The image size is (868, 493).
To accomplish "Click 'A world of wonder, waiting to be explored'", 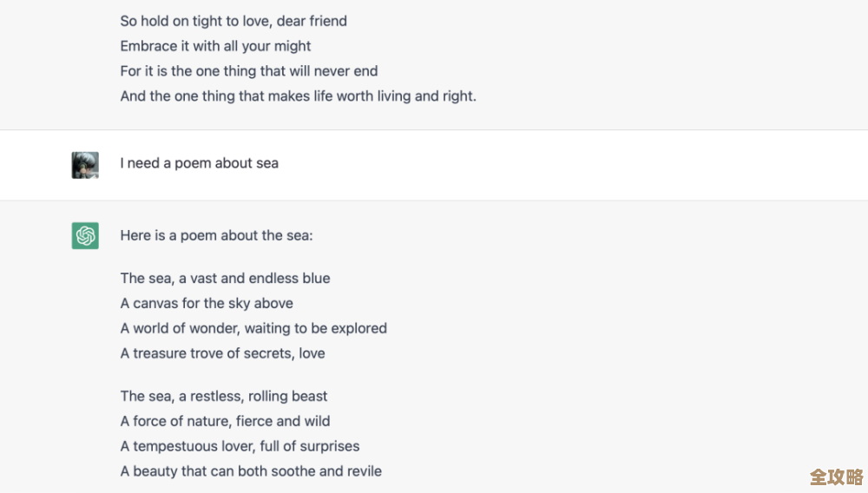I will point(253,329).
